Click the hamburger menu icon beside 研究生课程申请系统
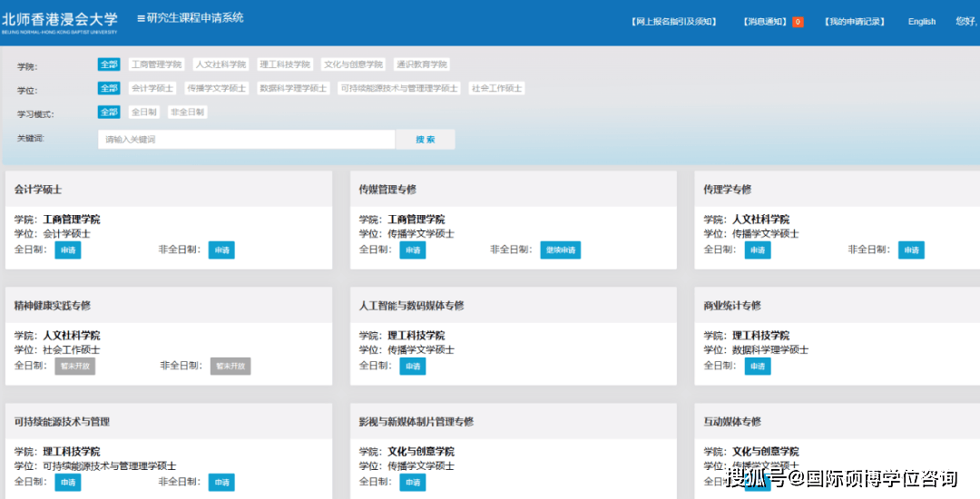This screenshot has width=980, height=499. [141, 18]
